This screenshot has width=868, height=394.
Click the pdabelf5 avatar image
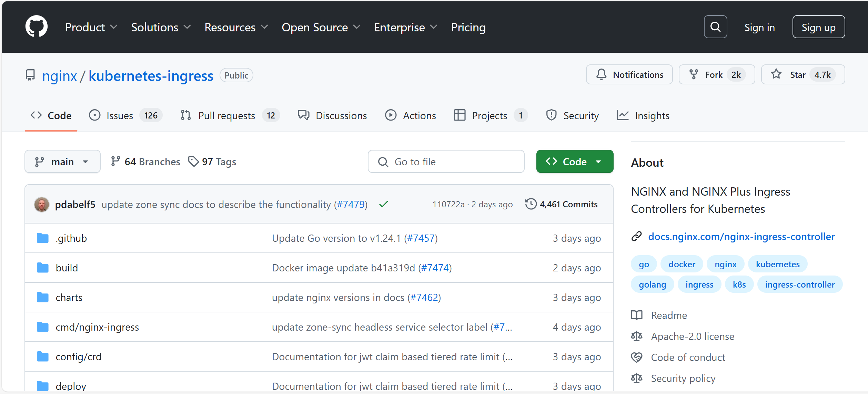coord(42,204)
